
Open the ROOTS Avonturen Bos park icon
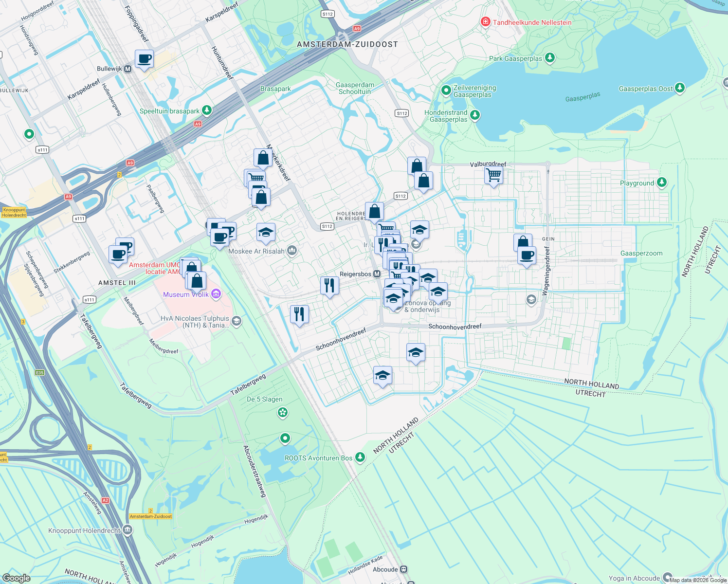(360, 457)
